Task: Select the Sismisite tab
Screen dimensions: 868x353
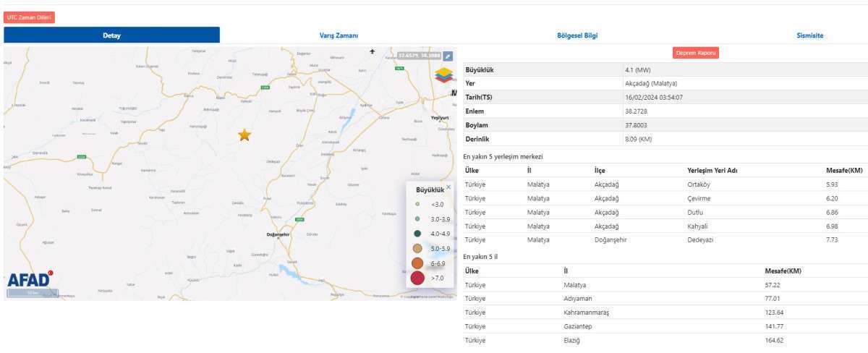Action: (809, 35)
